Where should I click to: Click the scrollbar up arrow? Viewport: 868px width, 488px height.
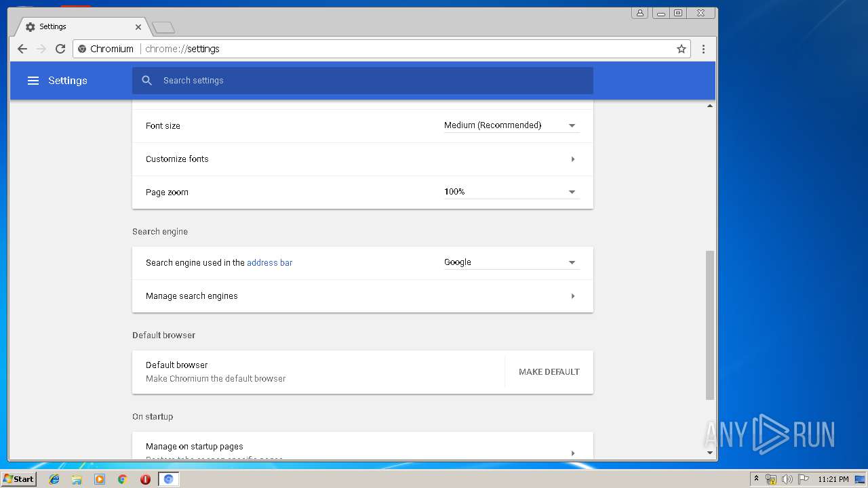710,106
